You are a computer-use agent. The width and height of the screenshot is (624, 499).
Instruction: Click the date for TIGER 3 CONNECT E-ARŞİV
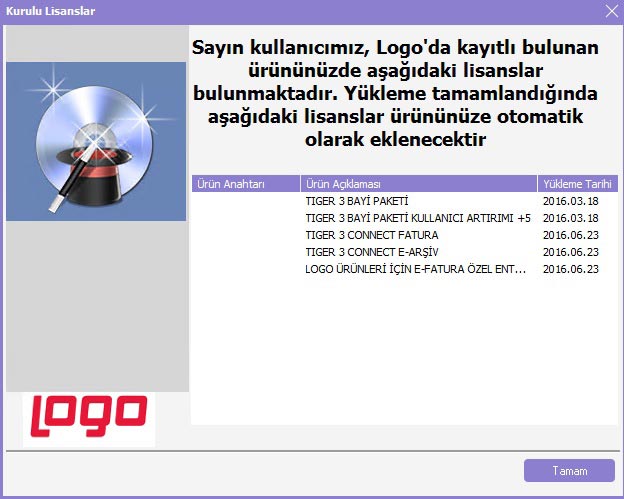tap(570, 252)
